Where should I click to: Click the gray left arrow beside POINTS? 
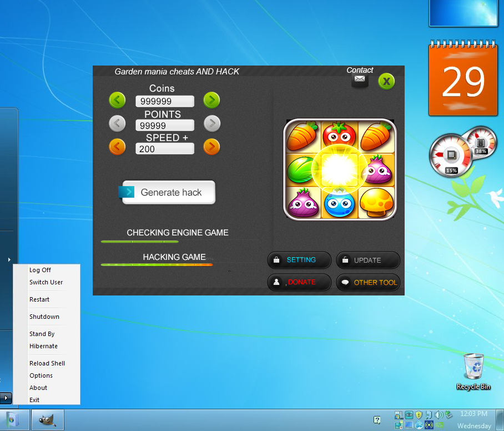pyautogui.click(x=117, y=123)
